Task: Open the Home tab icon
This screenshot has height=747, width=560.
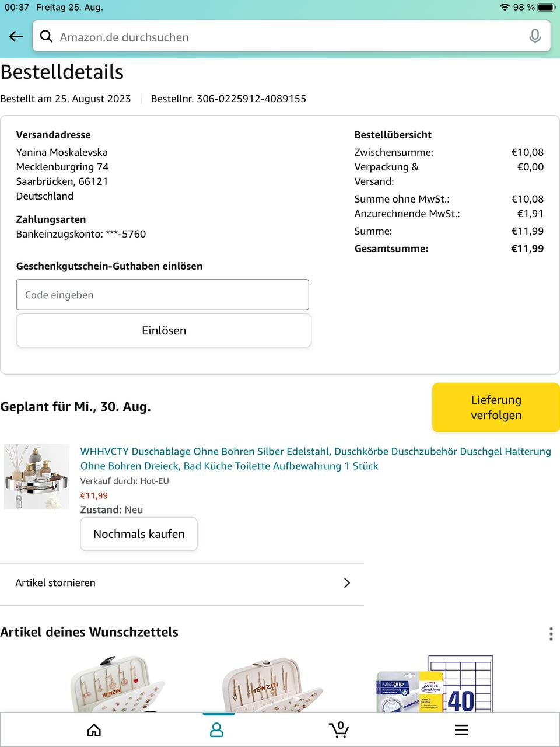Action: click(x=94, y=730)
